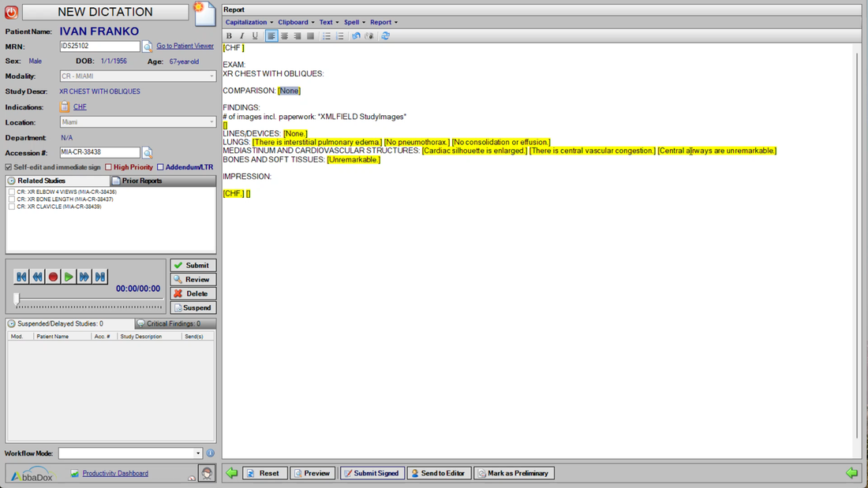Click the Send to Editor button
The width and height of the screenshot is (868, 488).
[439, 473]
